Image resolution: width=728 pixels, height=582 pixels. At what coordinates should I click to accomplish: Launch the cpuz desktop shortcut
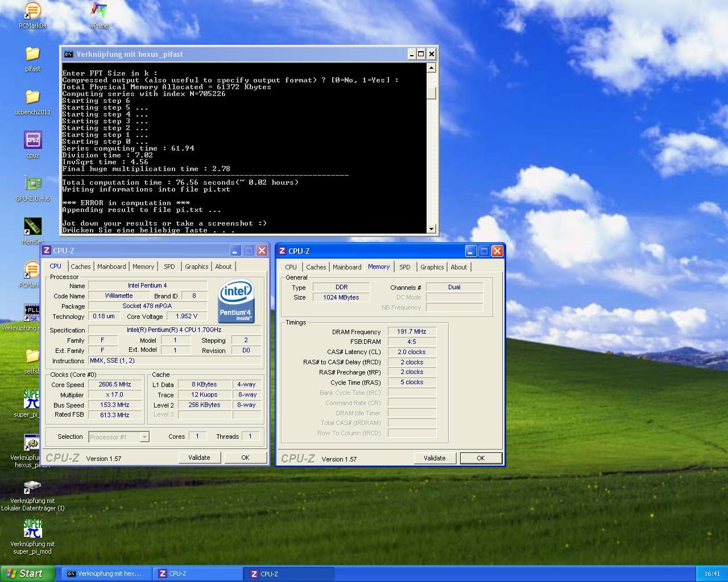[32, 140]
